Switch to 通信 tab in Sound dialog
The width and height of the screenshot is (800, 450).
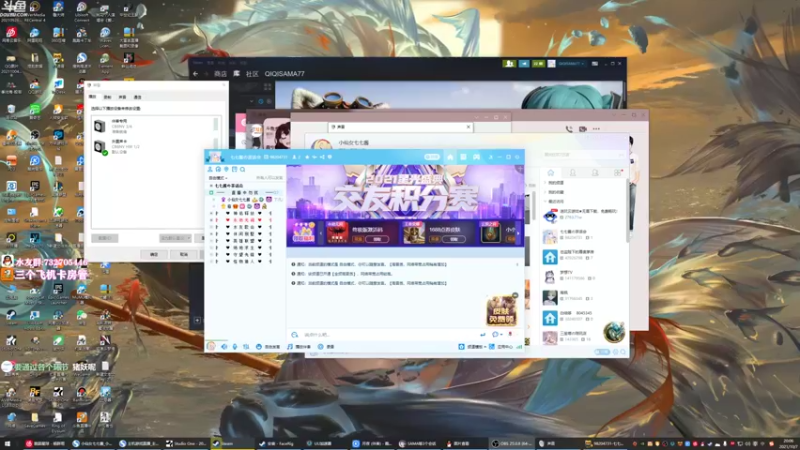coord(137,97)
